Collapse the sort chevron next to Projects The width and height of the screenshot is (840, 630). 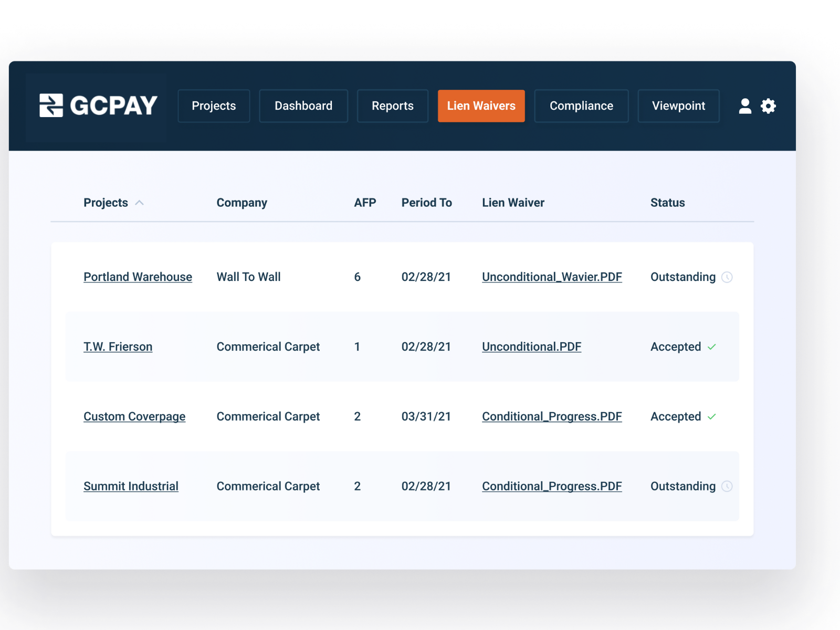[x=140, y=203]
